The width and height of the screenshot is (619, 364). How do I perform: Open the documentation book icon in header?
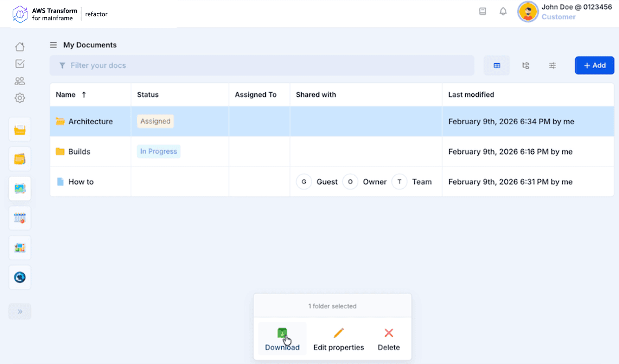pyautogui.click(x=483, y=12)
